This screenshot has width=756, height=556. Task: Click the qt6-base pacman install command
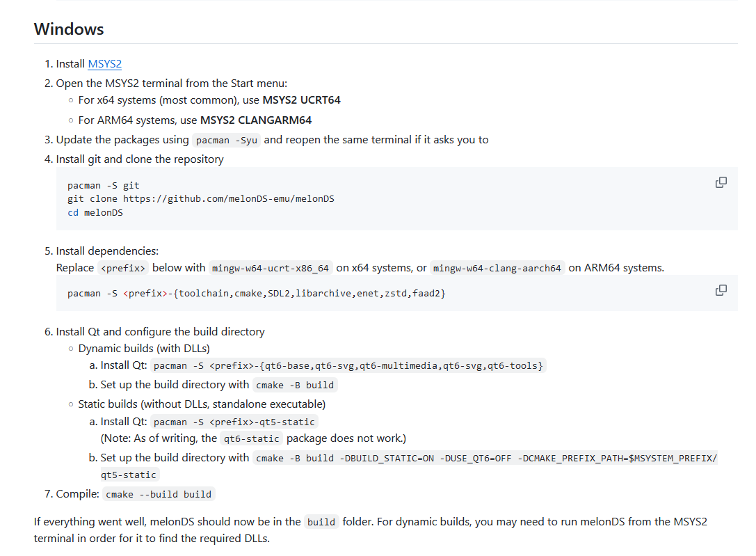click(348, 366)
